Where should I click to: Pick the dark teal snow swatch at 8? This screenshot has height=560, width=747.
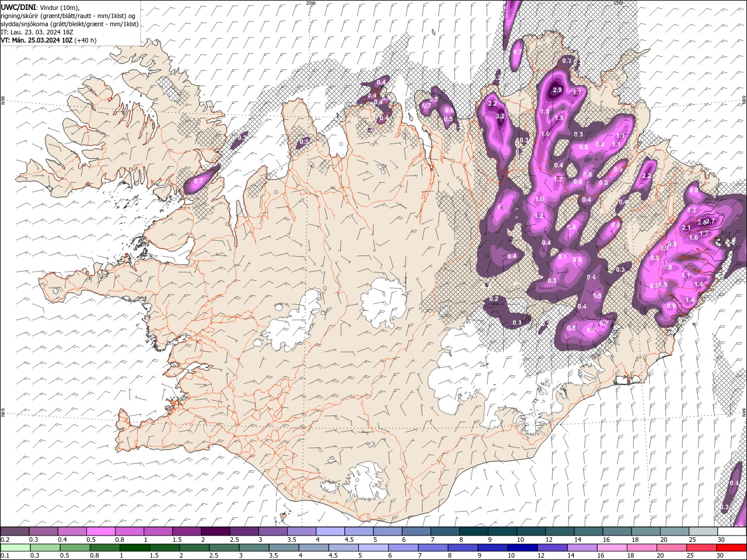pos(474,531)
